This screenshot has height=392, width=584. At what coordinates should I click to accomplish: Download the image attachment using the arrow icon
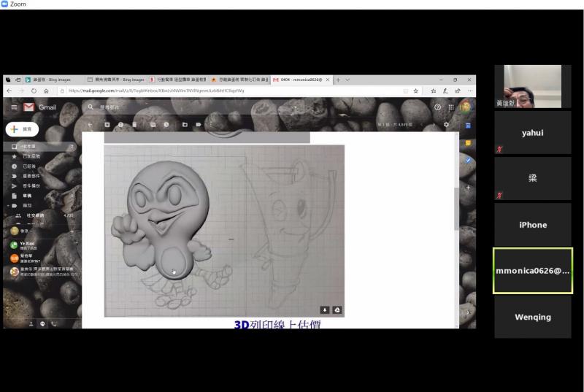[x=325, y=310]
